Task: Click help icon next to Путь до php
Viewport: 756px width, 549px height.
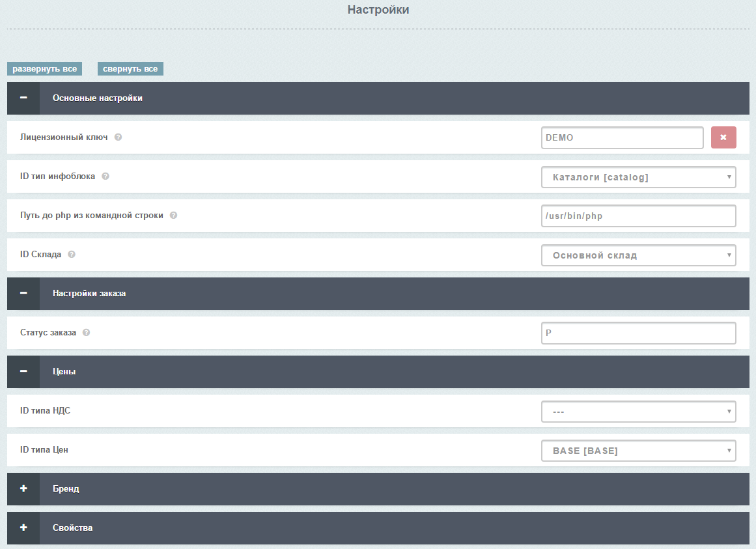Action: coord(173,216)
